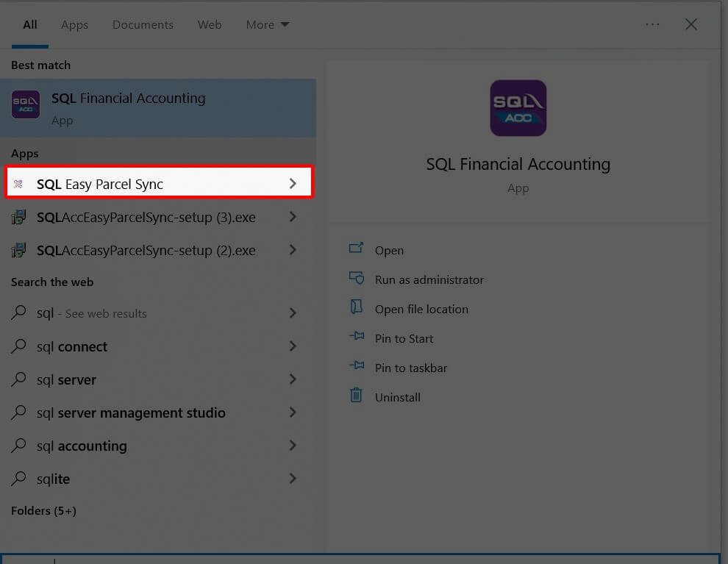Click search icon beside 'sql' web result
The width and height of the screenshot is (728, 564).
[18, 313]
